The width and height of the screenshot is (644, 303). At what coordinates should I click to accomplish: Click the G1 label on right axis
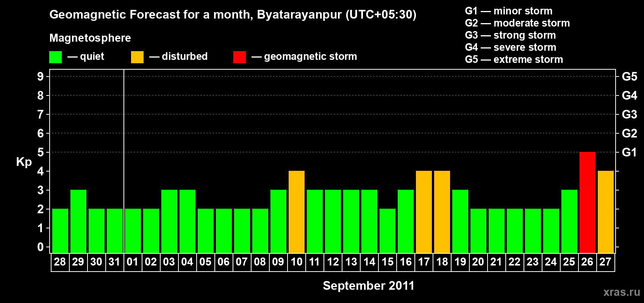point(629,153)
